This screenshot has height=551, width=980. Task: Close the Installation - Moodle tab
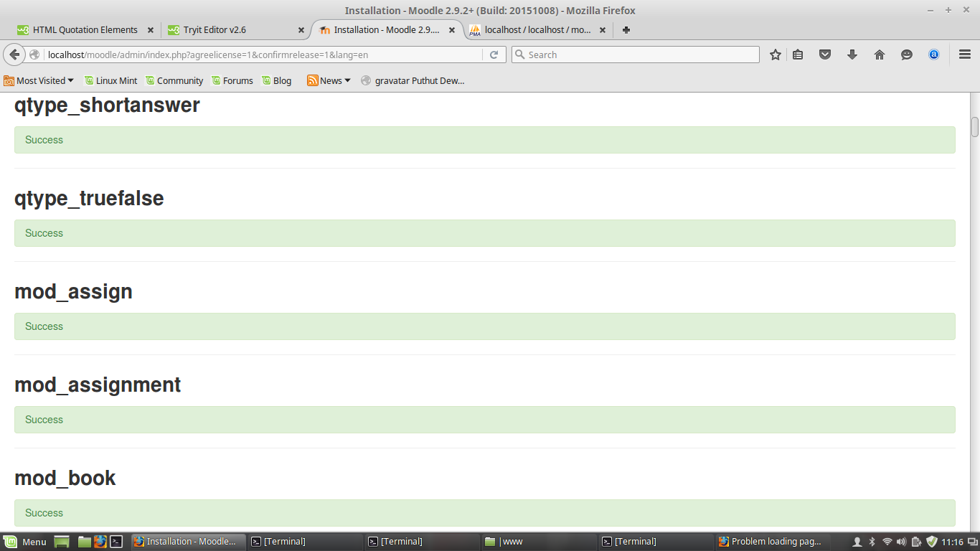tap(452, 30)
